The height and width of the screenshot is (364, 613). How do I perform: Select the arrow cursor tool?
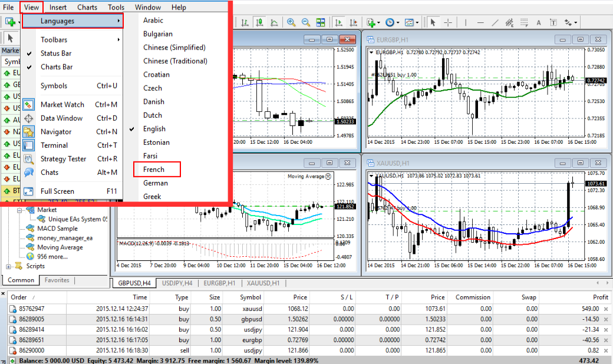(x=433, y=22)
